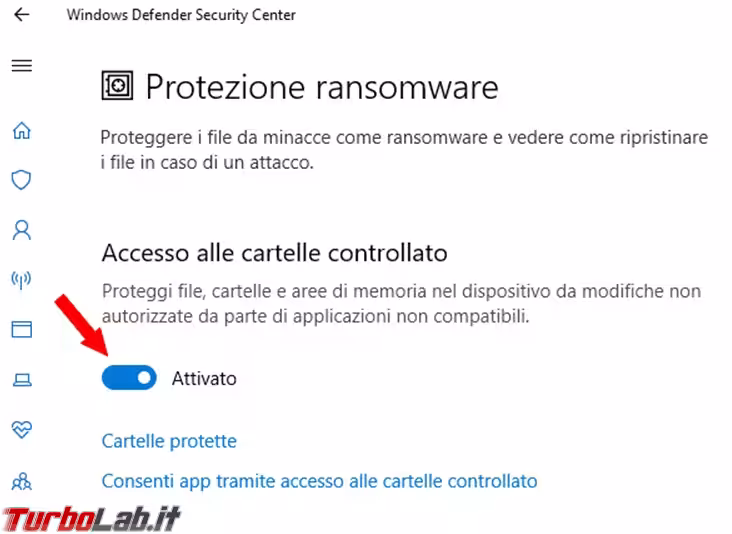Open the 'Cartelle protette' link
The height and width of the screenshot is (534, 732).
[169, 441]
